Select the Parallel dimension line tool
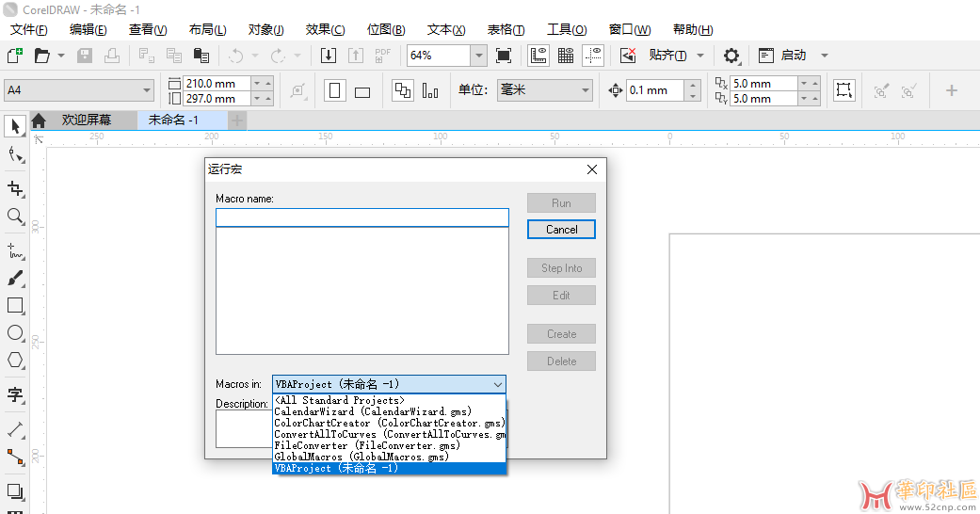 pos(15,429)
